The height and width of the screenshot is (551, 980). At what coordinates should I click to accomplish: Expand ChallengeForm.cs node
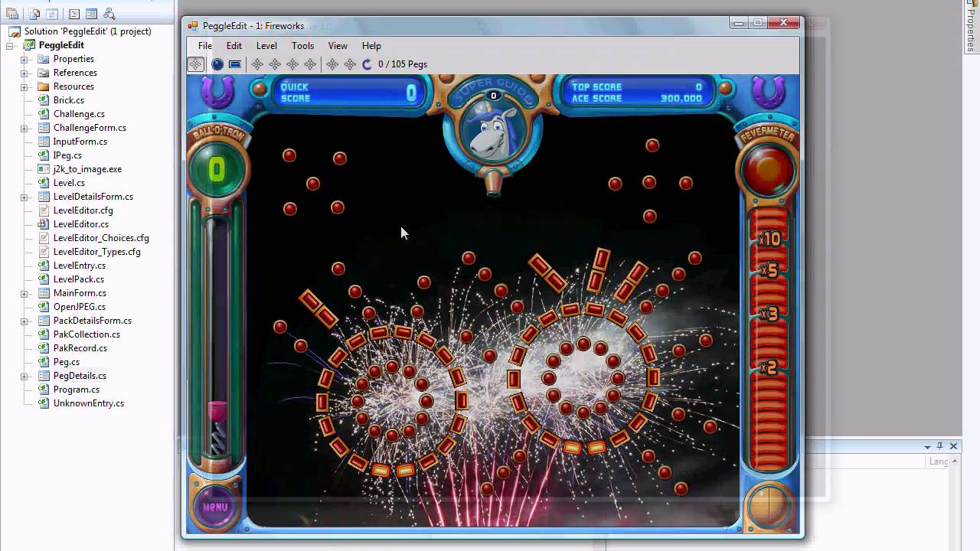point(24,128)
